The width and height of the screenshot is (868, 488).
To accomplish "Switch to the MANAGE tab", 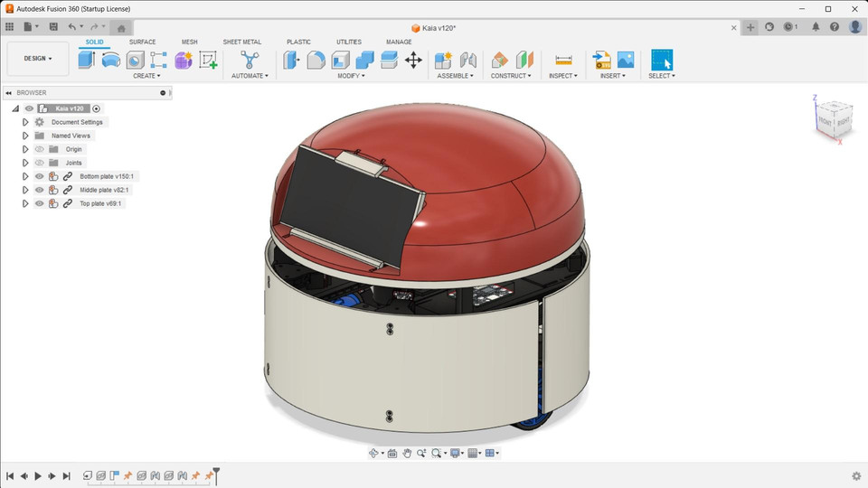I will tap(399, 42).
